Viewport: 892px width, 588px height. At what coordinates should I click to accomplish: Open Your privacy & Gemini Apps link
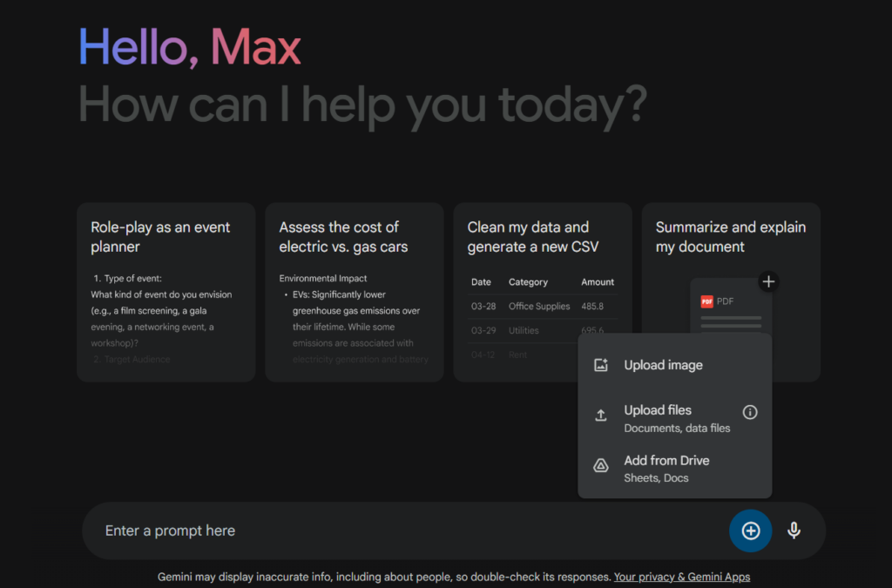pyautogui.click(x=681, y=577)
